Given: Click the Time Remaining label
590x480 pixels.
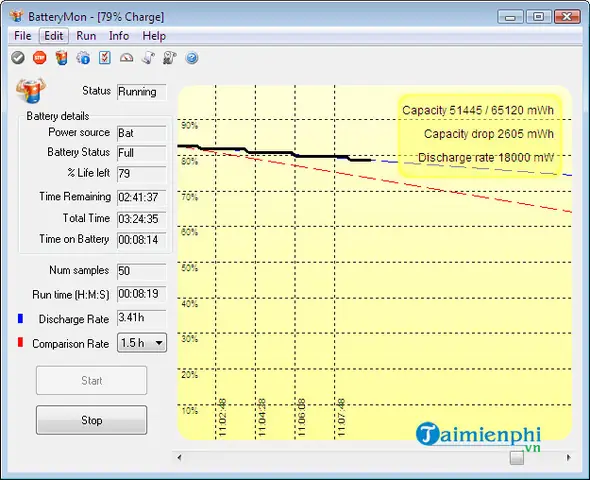Looking at the screenshot, I should 75,197.
